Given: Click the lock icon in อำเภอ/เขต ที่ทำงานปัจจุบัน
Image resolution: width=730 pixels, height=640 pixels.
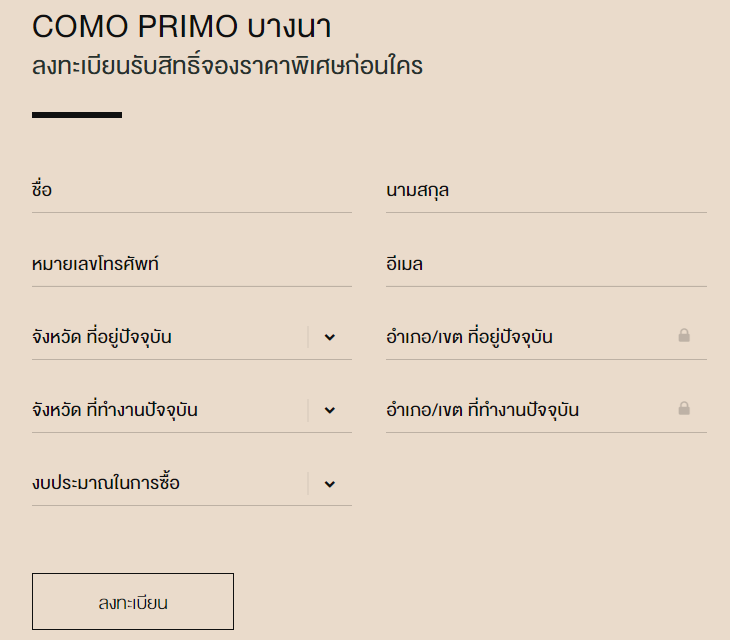Looking at the screenshot, I should [684, 409].
